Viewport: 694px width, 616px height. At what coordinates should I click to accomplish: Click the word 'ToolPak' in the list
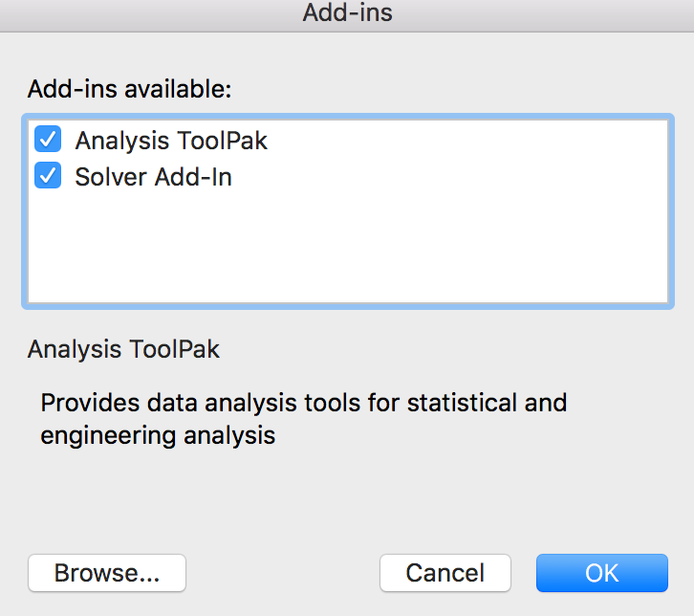224,141
